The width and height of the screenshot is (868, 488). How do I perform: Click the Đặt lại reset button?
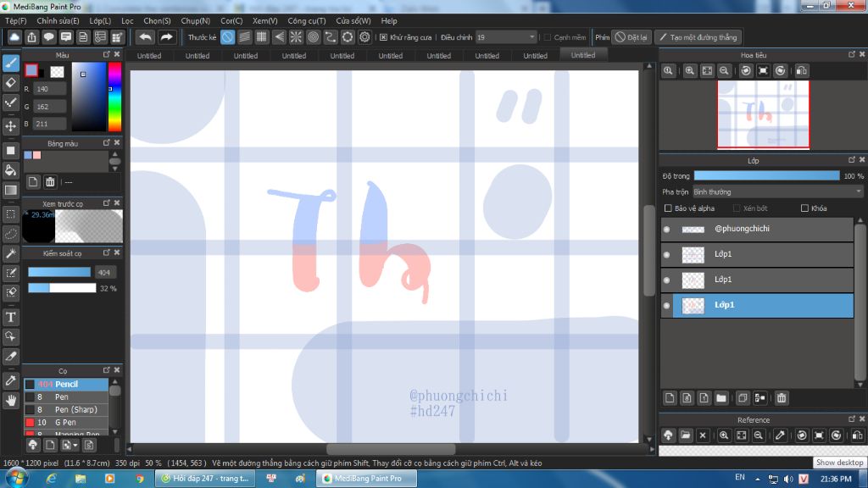631,37
